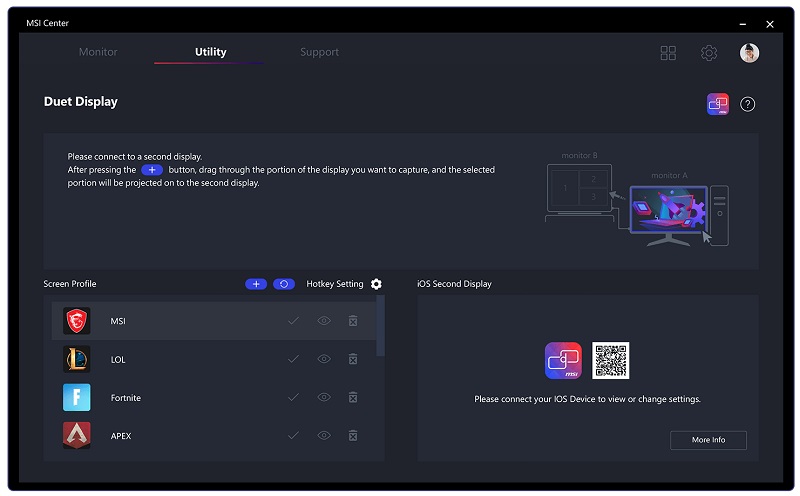The height and width of the screenshot is (496, 800).
Task: Click the APEX Legends icon
Action: click(77, 435)
